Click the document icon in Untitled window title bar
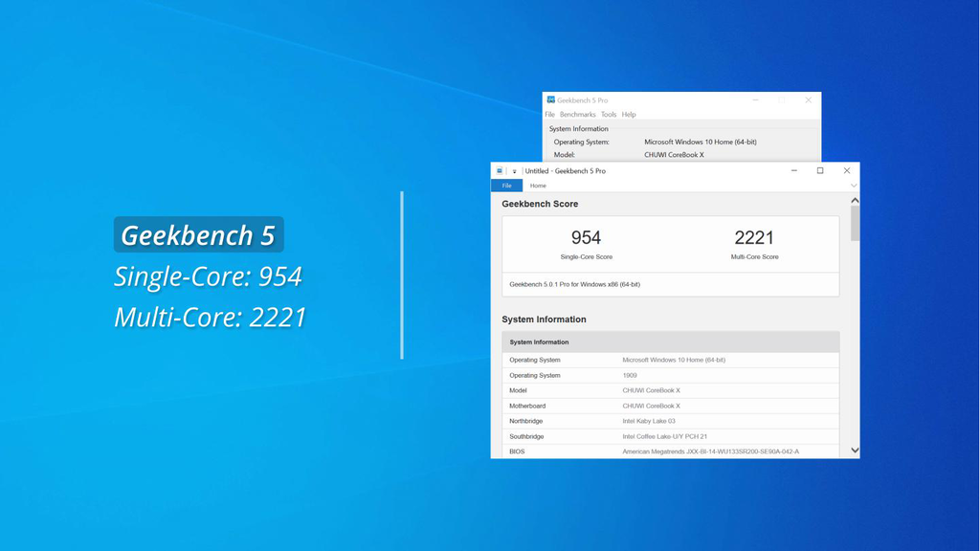This screenshot has width=980, height=551. click(x=500, y=170)
